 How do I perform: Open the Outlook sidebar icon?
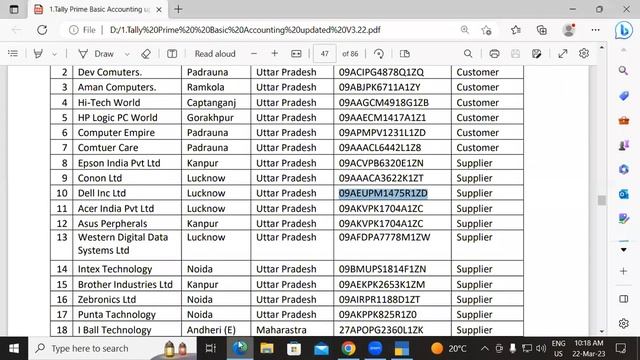pos(624,194)
